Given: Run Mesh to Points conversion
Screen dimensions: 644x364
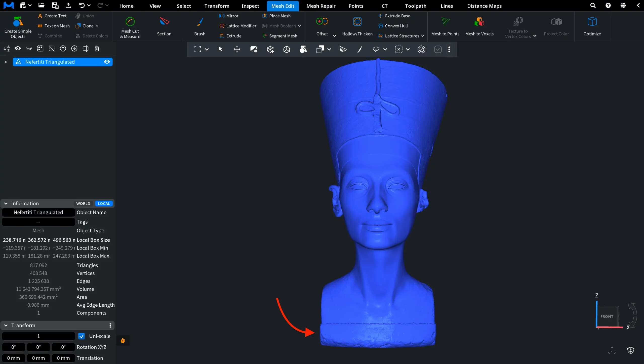Looking at the screenshot, I should tap(445, 27).
